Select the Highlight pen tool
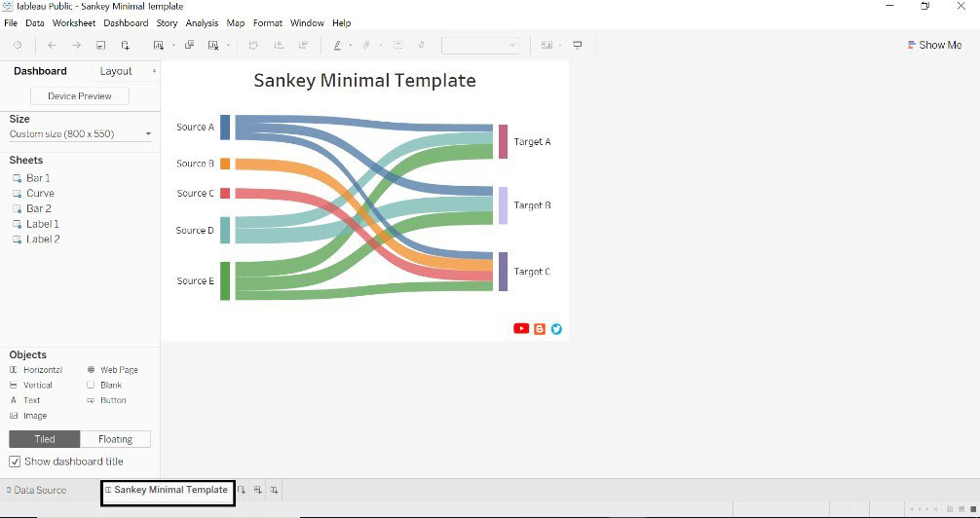Image resolution: width=980 pixels, height=518 pixels. click(337, 45)
